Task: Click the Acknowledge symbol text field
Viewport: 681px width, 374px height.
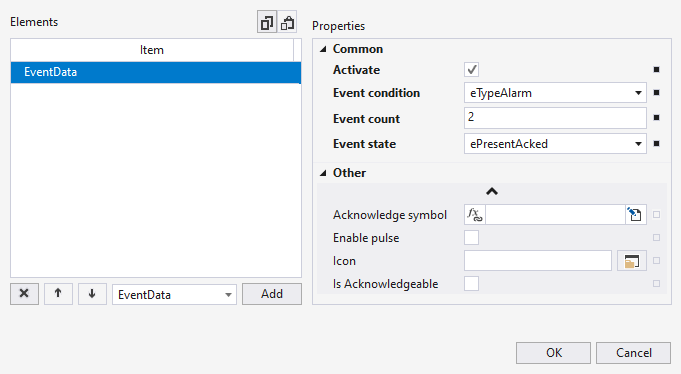Action: coord(555,215)
